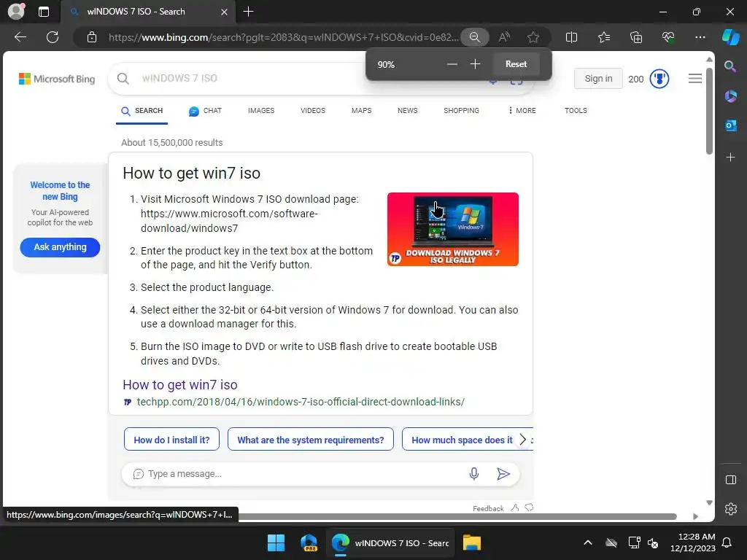747x560 pixels.
Task: Open Microsoft 365 sidebar icon
Action: (730, 96)
